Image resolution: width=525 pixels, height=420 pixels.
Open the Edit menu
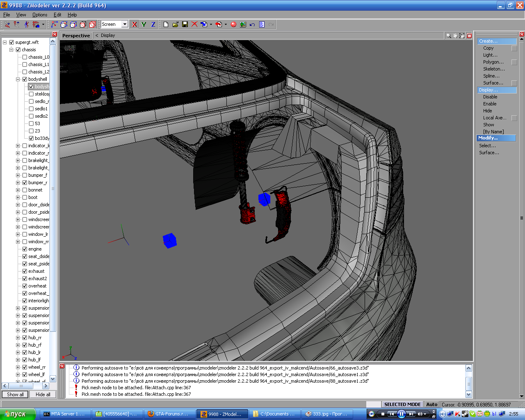(x=57, y=15)
